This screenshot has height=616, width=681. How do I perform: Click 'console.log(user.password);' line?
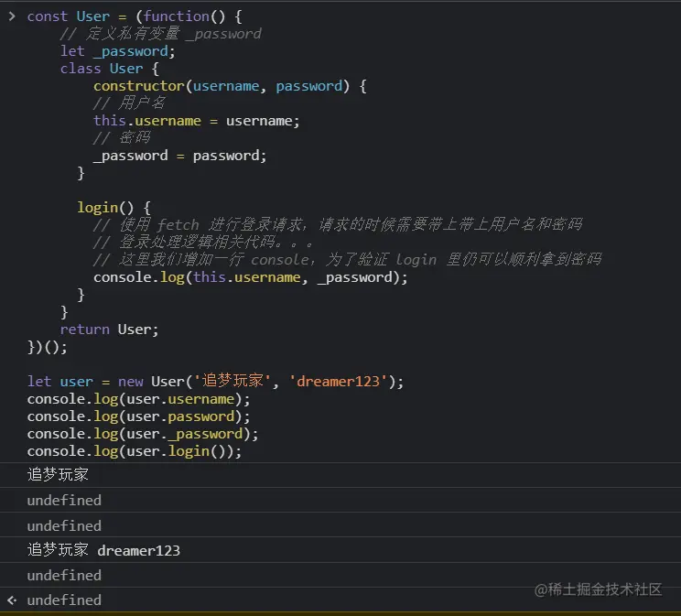[138, 416]
